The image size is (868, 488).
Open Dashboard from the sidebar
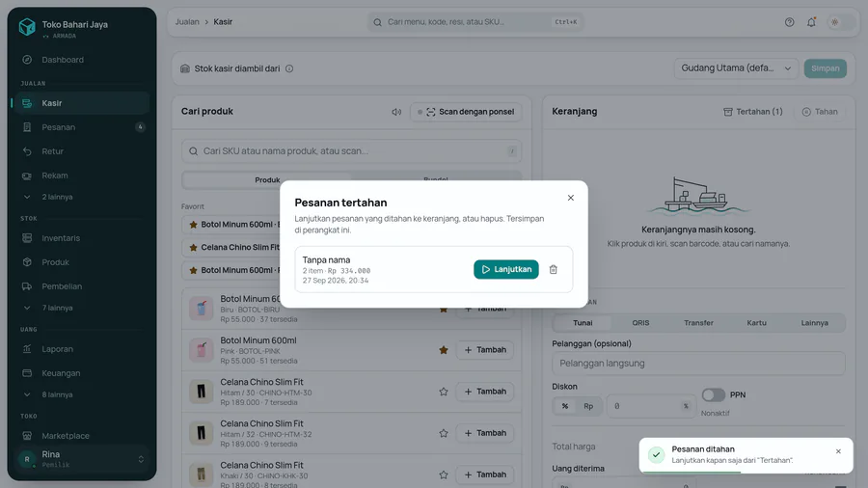[x=81, y=60]
